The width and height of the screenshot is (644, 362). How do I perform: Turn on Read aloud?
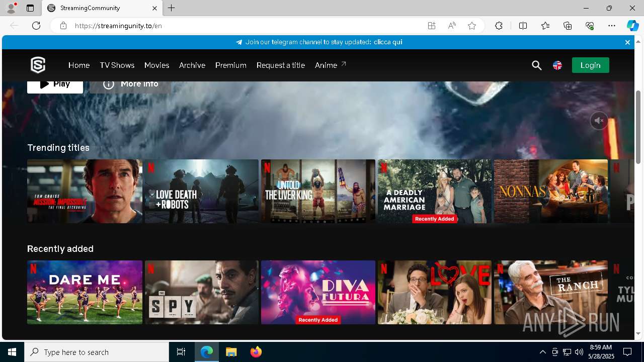(452, 26)
